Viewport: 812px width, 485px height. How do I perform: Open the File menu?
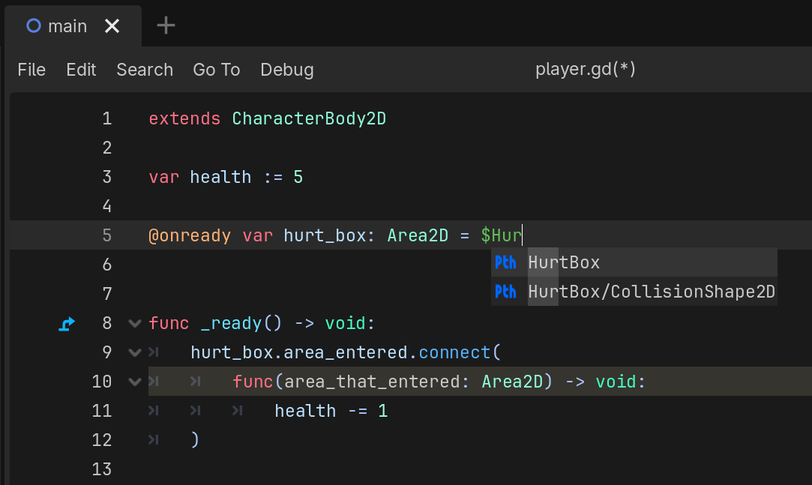pos(32,69)
